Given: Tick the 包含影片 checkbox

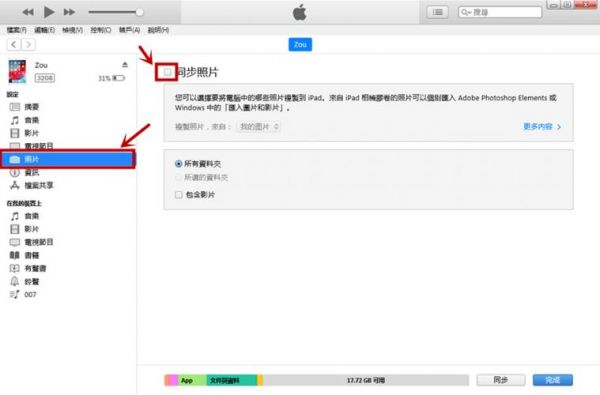Looking at the screenshot, I should (179, 195).
